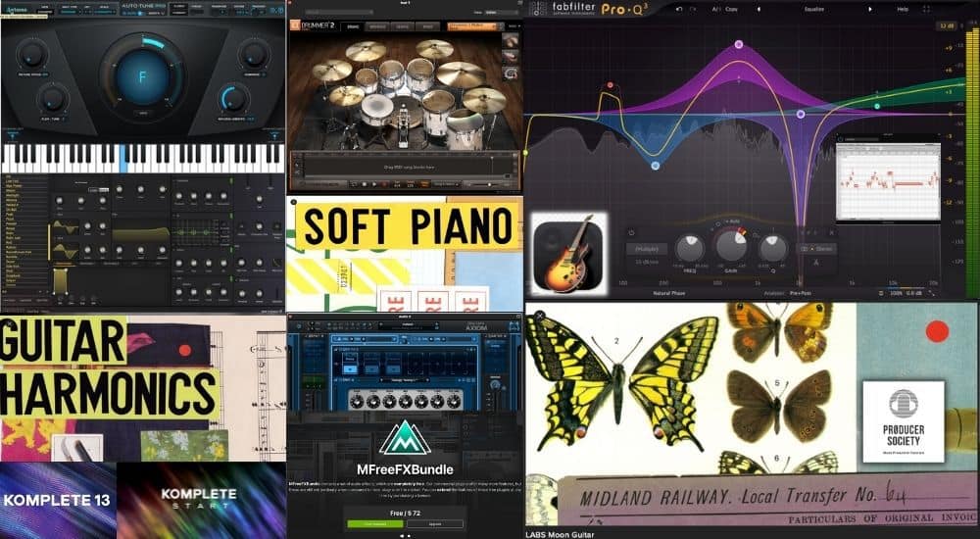Viewport: 980px width, 539px height.
Task: Select the orange-red EQ band node
Action: [x=610, y=85]
